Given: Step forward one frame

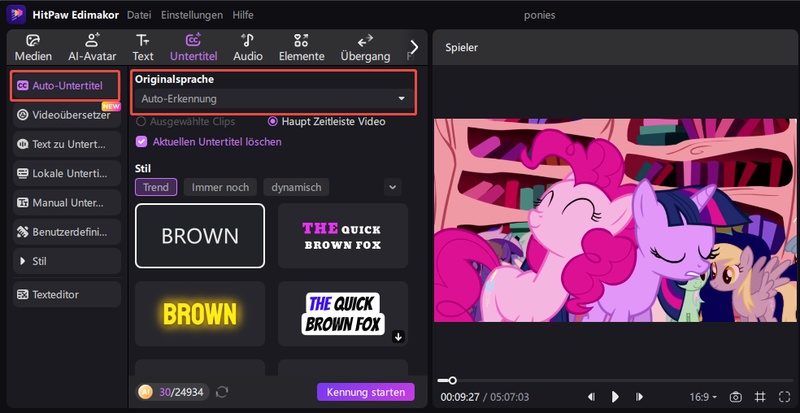Looking at the screenshot, I should [639, 397].
